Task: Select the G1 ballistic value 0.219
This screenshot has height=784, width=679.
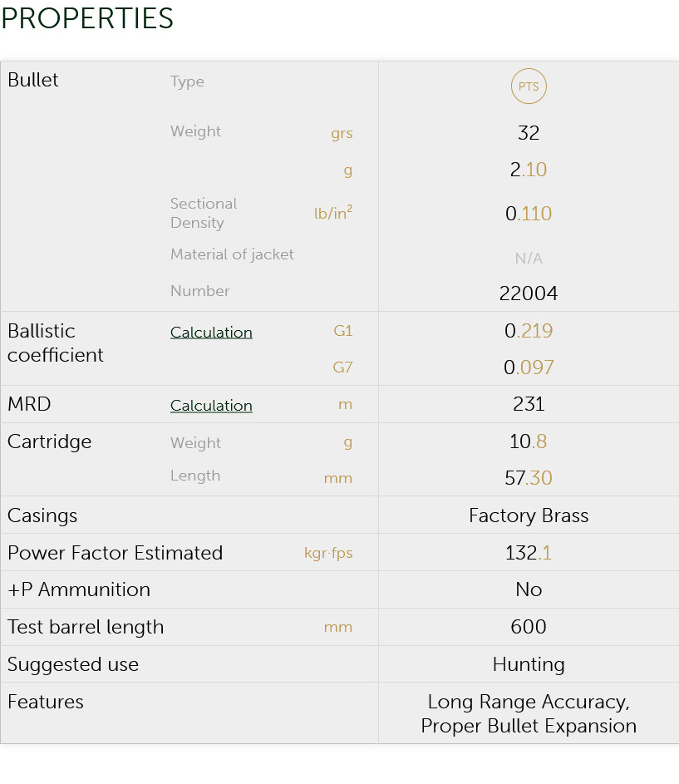Action: 529,331
